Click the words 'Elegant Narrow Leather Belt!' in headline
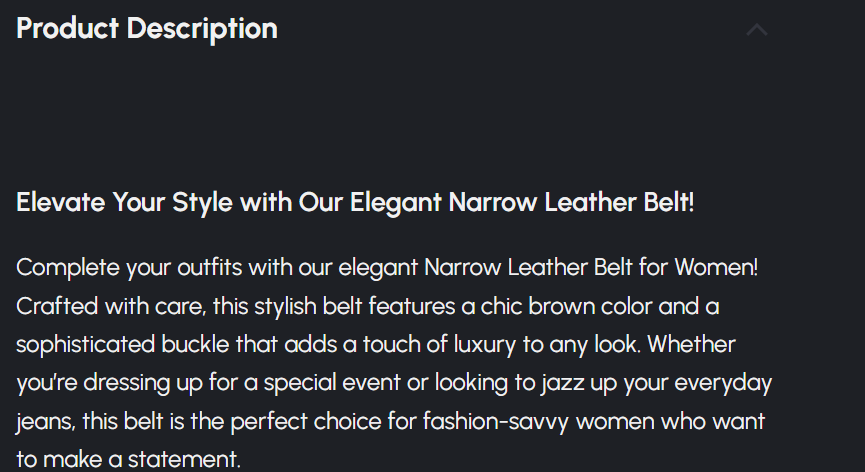The width and height of the screenshot is (865, 472). point(521,202)
